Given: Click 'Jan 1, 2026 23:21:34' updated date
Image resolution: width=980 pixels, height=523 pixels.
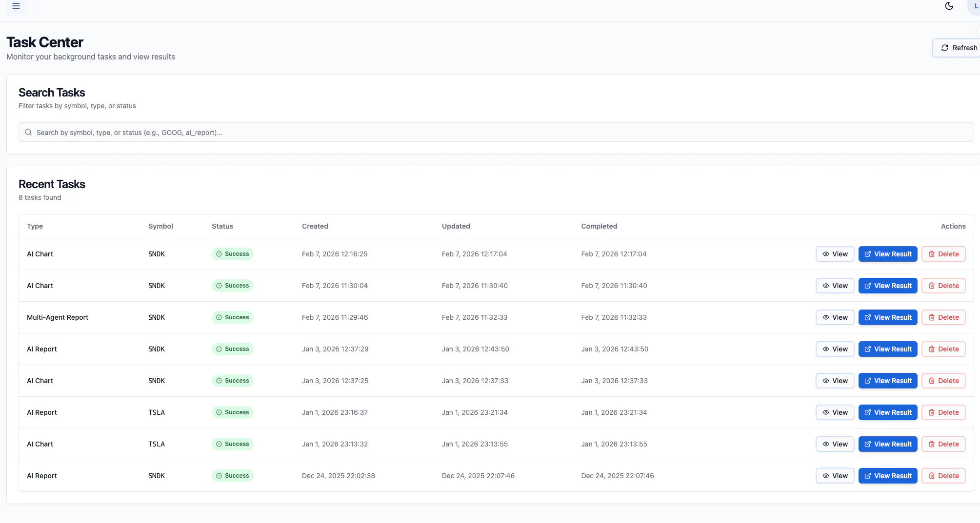Looking at the screenshot, I should pyautogui.click(x=475, y=412).
